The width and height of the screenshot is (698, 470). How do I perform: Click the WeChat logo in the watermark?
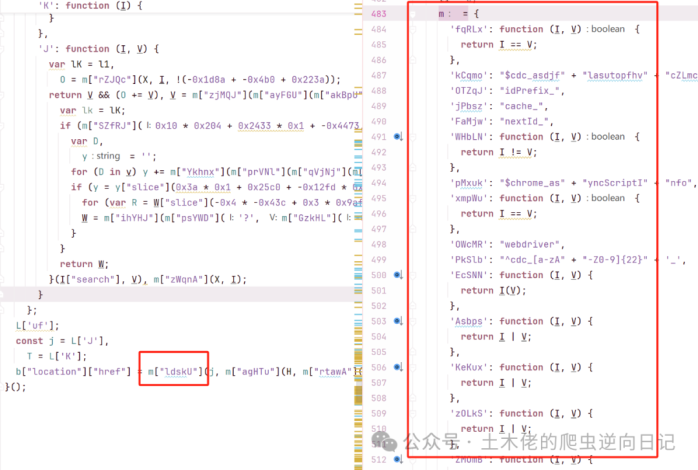(x=382, y=439)
